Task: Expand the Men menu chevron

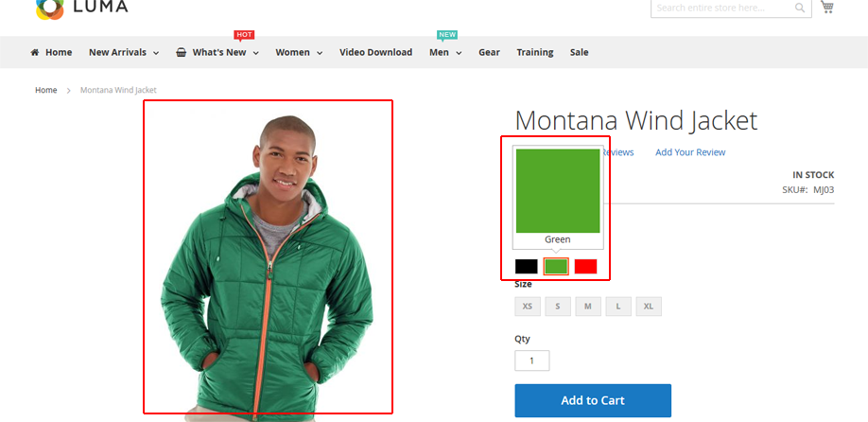Action: click(459, 53)
